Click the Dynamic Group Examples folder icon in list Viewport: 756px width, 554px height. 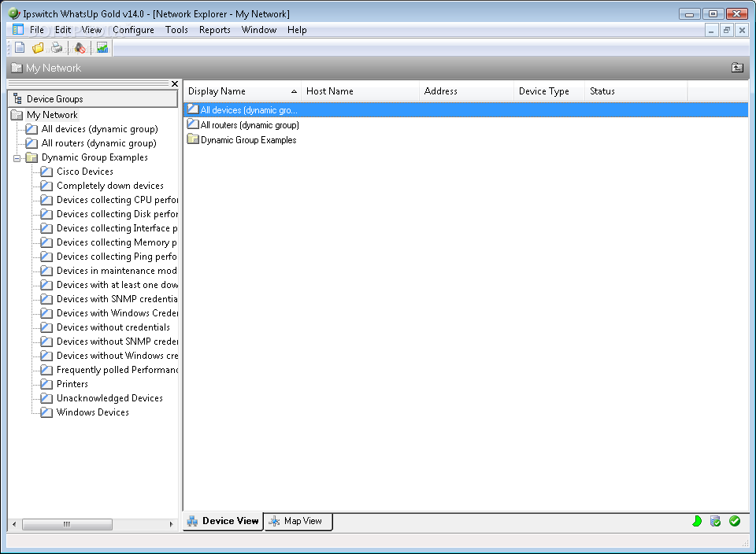point(193,140)
